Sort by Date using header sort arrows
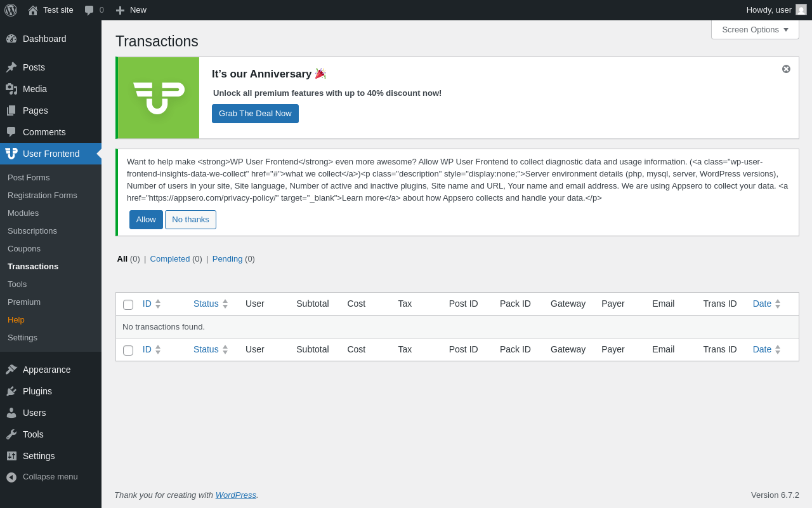The image size is (812, 508). pyautogui.click(x=778, y=304)
